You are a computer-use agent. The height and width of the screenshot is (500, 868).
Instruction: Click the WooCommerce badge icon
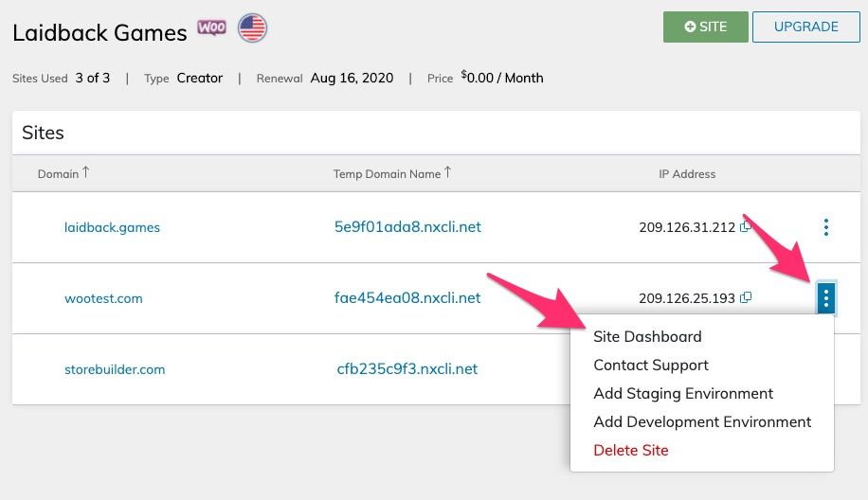coord(211,27)
